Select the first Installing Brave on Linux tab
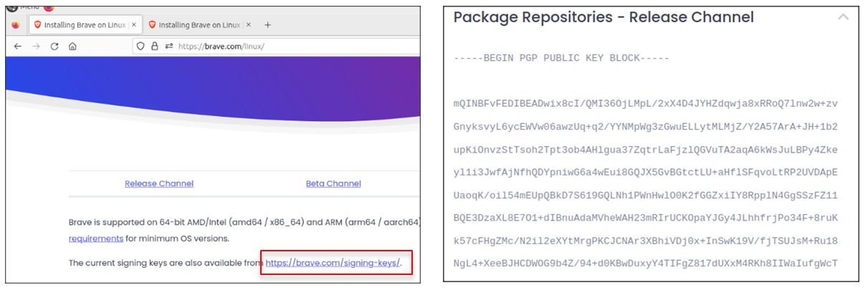Image resolution: width=868 pixels, height=290 pixels. [82, 24]
